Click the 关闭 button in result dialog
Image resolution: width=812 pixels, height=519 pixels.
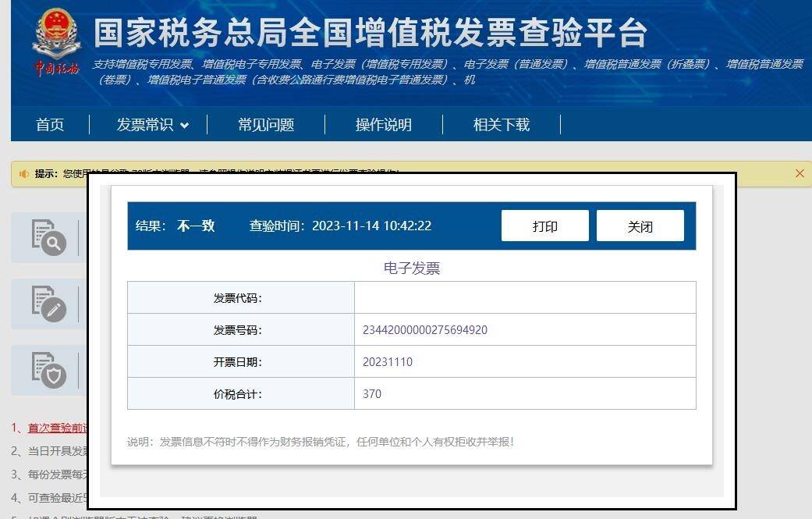coord(640,226)
